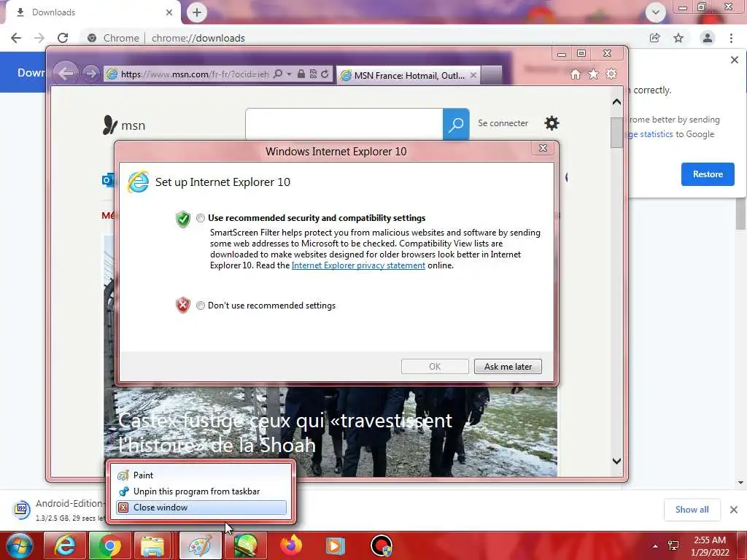The width and height of the screenshot is (747, 560).
Task: Open Chrome's three-dot menu
Action: 731,38
